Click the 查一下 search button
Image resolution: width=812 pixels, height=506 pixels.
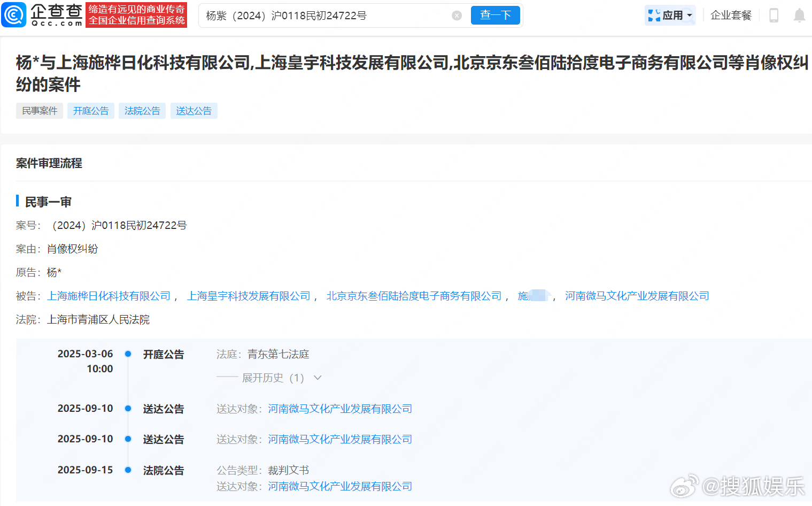pos(496,16)
